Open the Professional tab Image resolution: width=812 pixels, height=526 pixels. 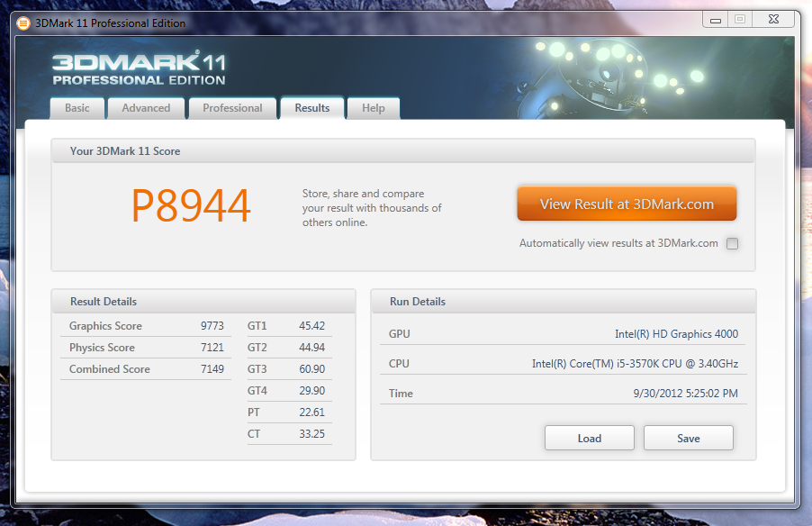pyautogui.click(x=232, y=108)
